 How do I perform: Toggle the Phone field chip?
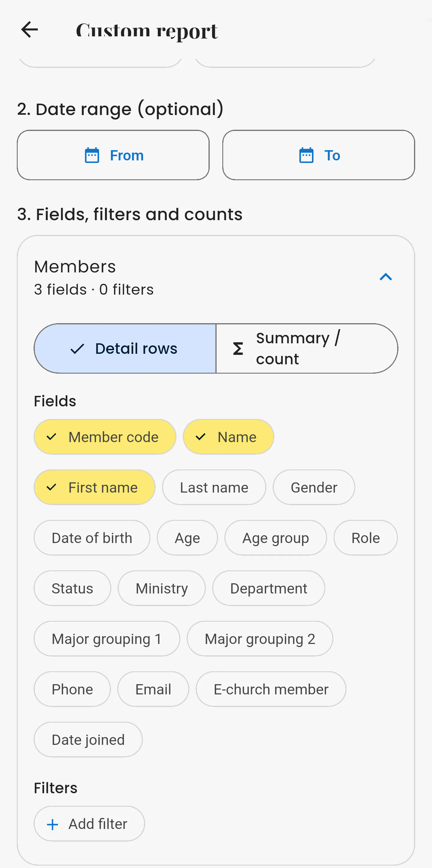click(72, 689)
